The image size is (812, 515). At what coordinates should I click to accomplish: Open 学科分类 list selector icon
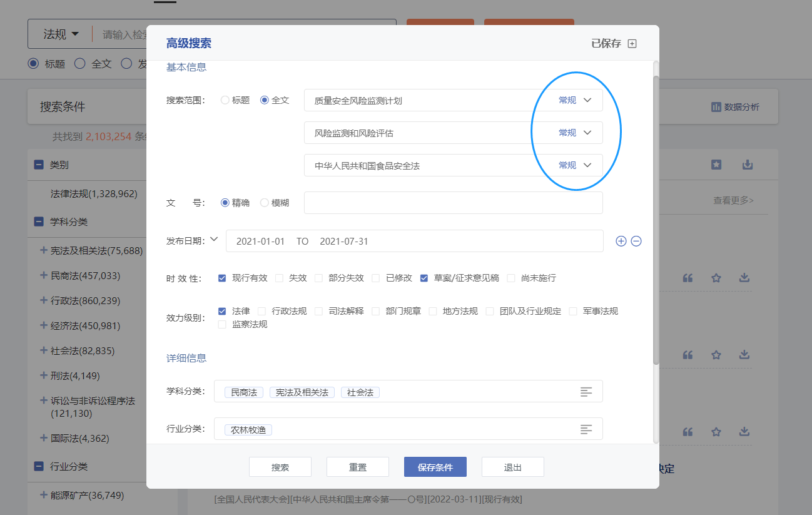point(586,392)
